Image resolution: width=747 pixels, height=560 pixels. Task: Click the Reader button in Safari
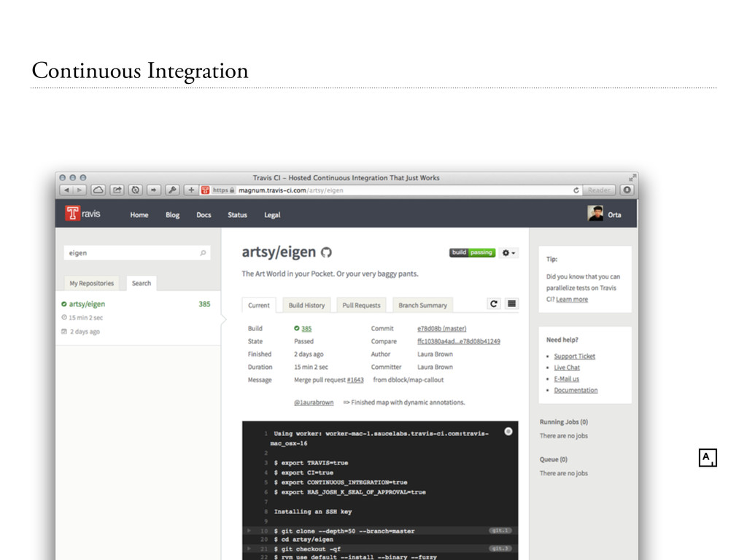click(x=599, y=190)
